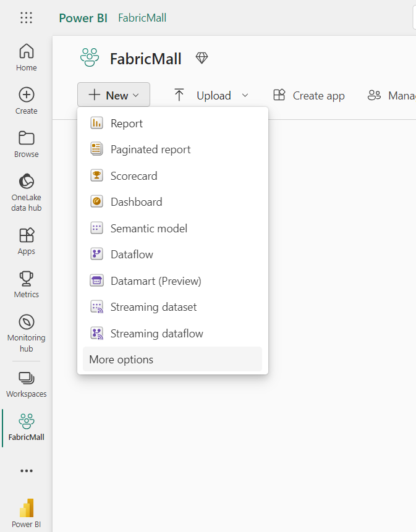The image size is (416, 532).
Task: Click the FabricMall workspace title
Action: click(146, 59)
